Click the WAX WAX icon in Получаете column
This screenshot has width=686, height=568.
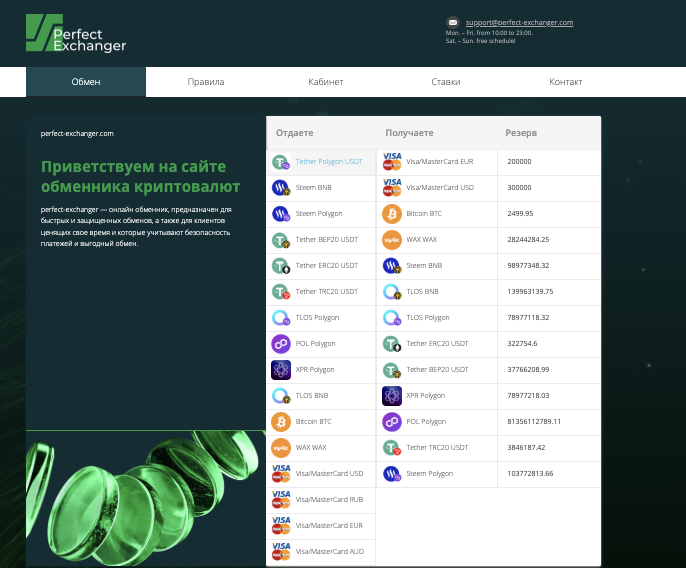click(392, 240)
